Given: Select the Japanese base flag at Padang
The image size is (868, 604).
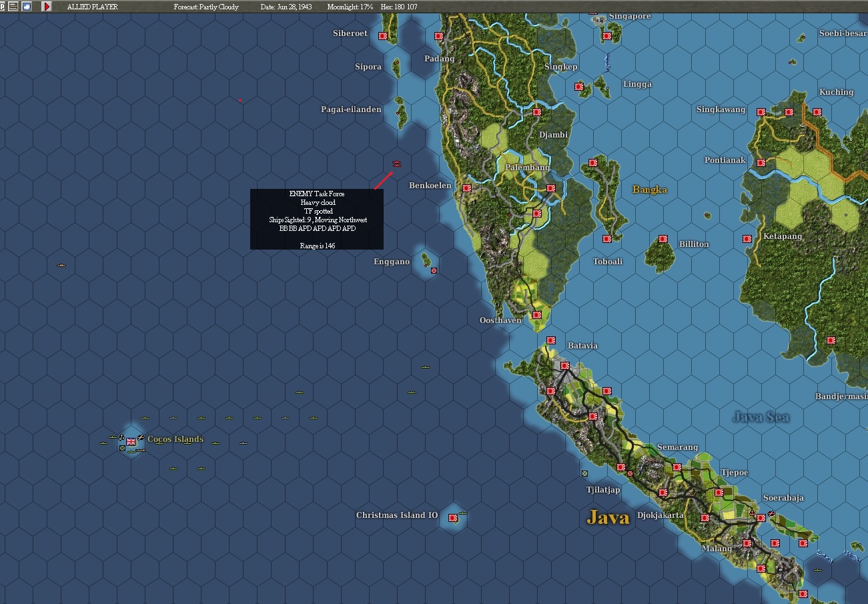Looking at the screenshot, I should tap(439, 36).
